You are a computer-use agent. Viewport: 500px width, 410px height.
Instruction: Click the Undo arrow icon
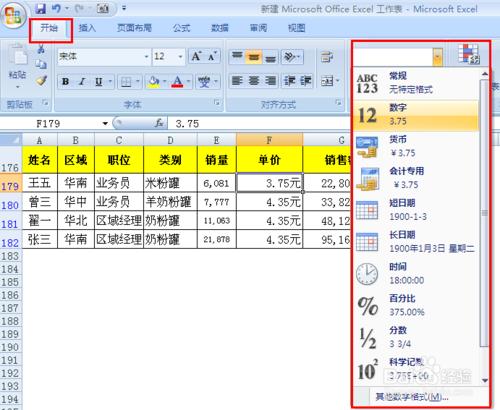click(56, 8)
